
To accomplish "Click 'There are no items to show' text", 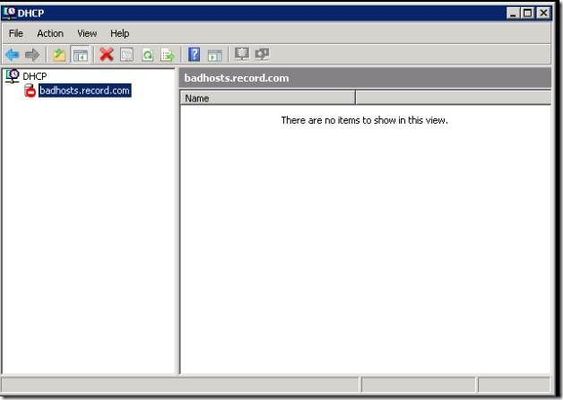I will tap(364, 120).
